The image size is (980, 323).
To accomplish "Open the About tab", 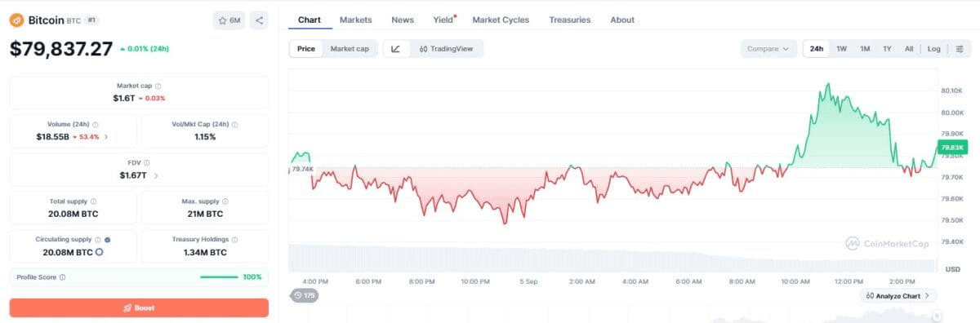I will [x=622, y=20].
